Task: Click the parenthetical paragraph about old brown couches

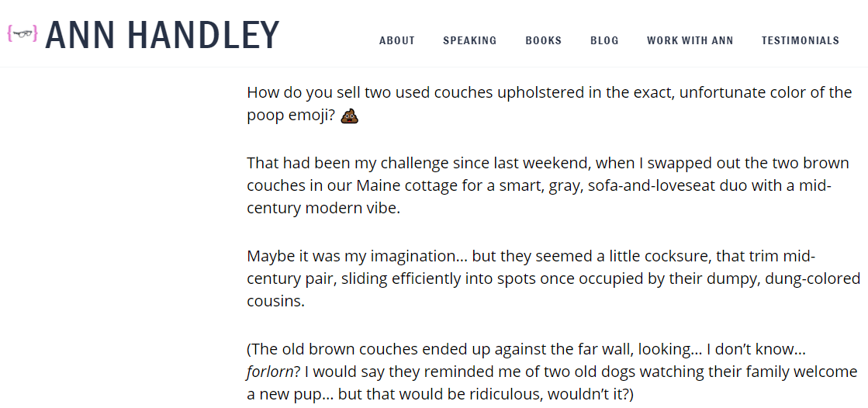Action: click(x=552, y=372)
